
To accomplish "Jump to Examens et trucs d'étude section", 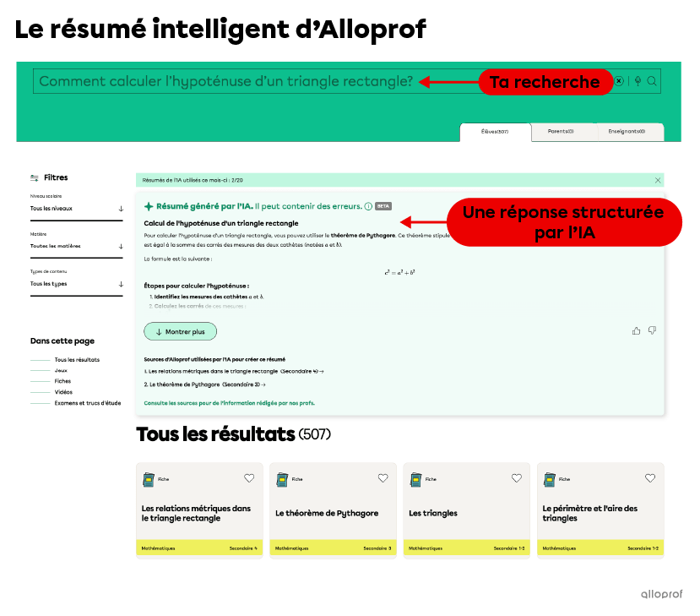I will [88, 403].
